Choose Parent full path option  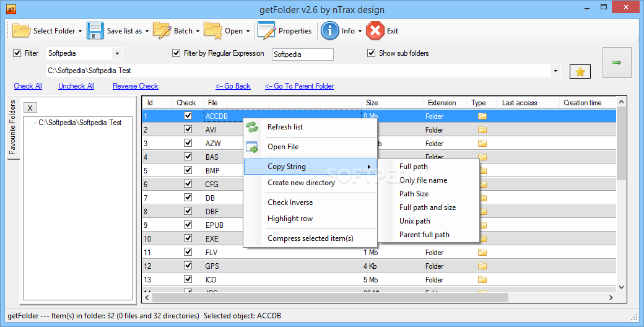pyautogui.click(x=424, y=235)
